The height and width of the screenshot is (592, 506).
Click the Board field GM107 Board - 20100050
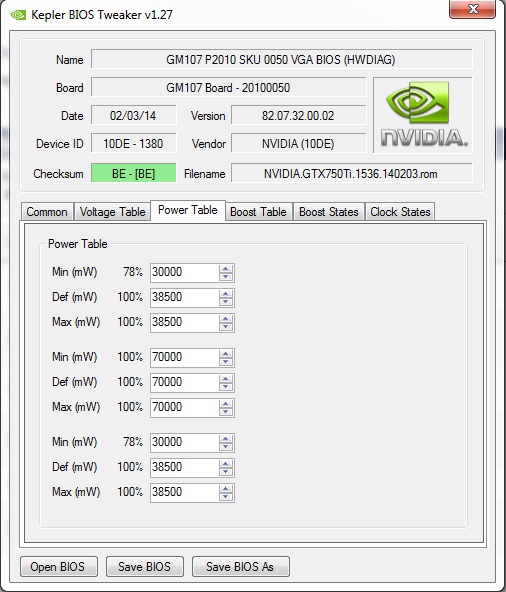(228, 88)
